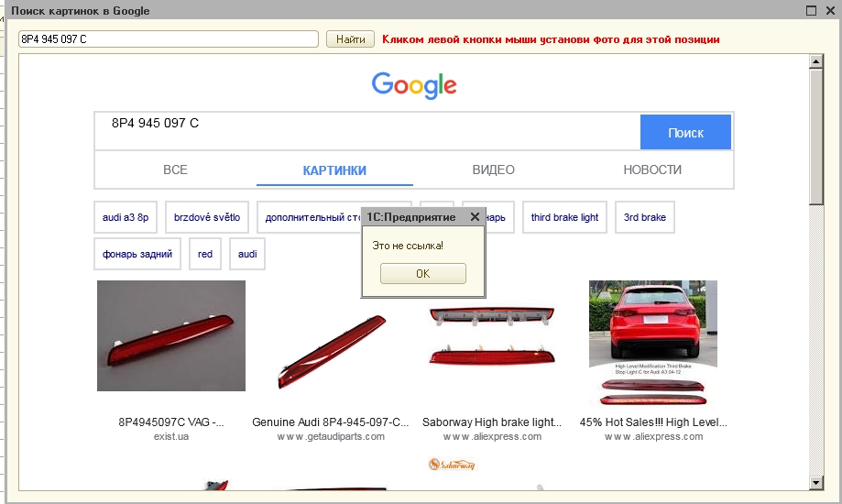Click the third brake light suggestion chip
Screen dimensions: 842x504
pos(564,217)
